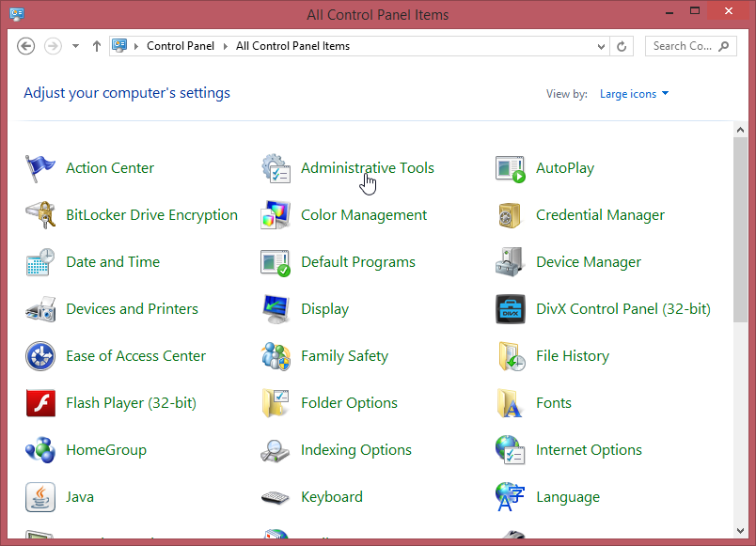Image resolution: width=756 pixels, height=546 pixels.
Task: Click the Action Center link text
Action: [110, 168]
